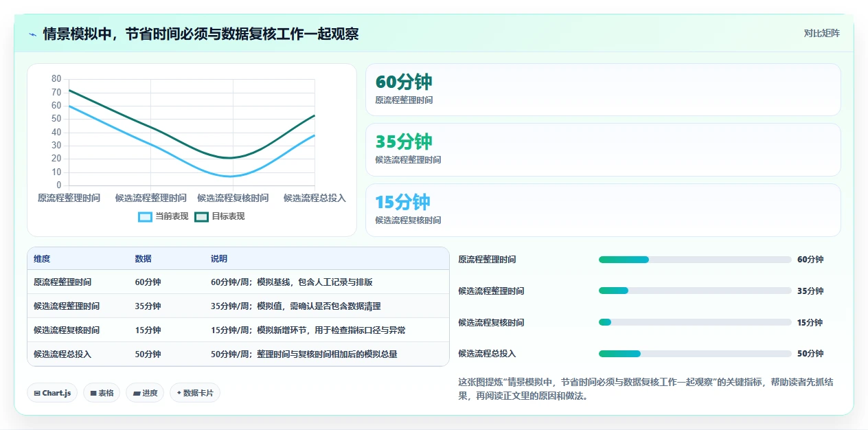
Task: Click the 表格 tag chip
Action: tap(102, 393)
